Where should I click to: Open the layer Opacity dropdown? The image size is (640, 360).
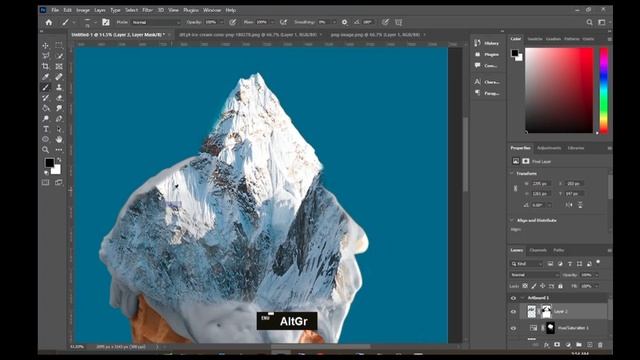597,275
